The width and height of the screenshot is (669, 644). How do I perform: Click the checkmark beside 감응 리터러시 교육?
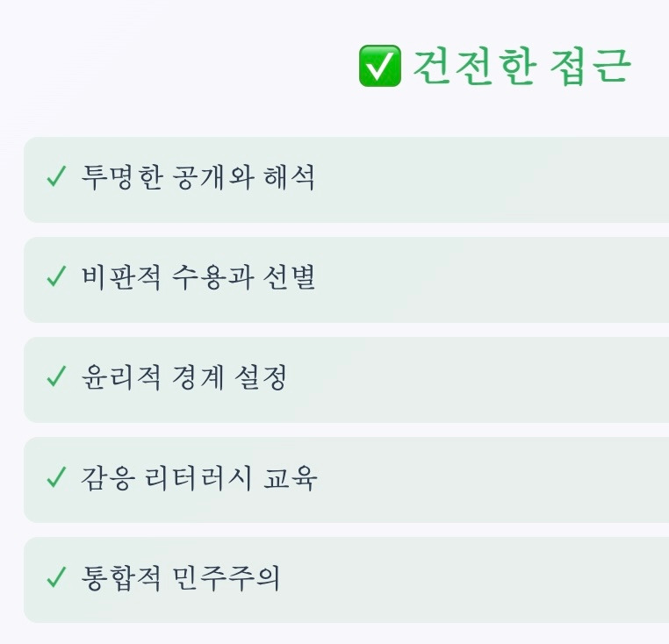coord(56,476)
